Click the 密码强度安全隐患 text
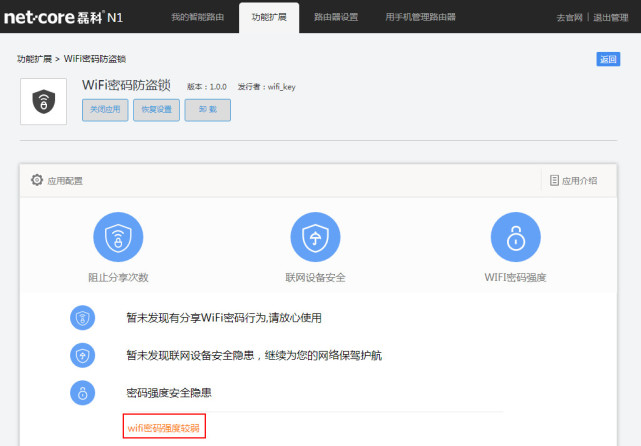Viewport: 641px width, 446px height. [169, 393]
